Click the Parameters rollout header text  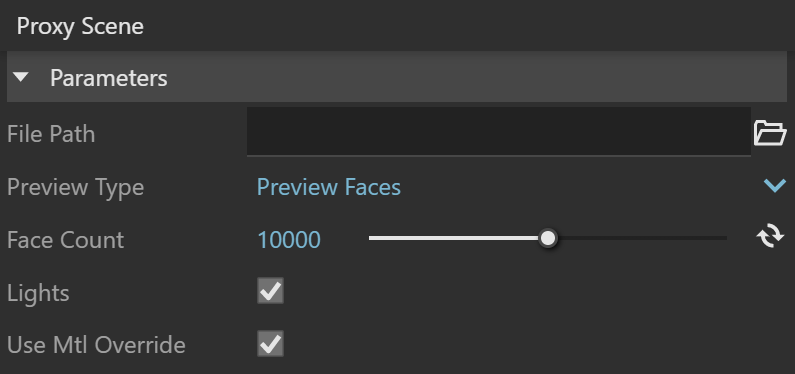coord(109,78)
